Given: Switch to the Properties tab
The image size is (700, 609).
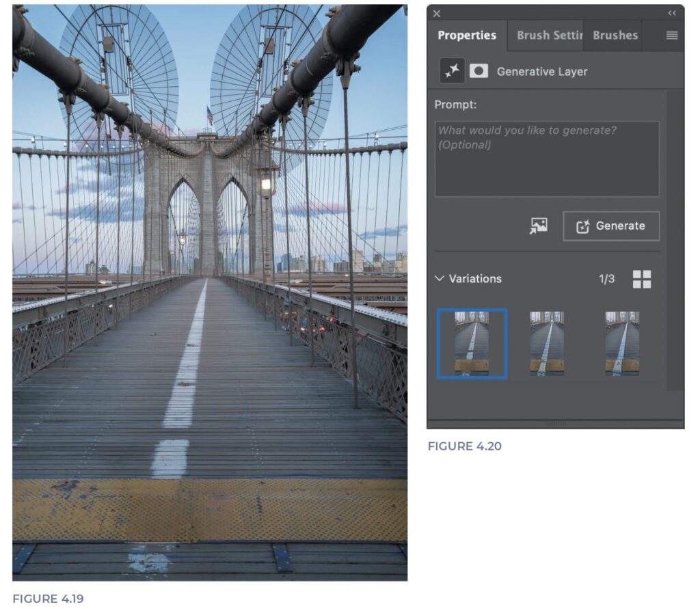Looking at the screenshot, I should tap(467, 36).
